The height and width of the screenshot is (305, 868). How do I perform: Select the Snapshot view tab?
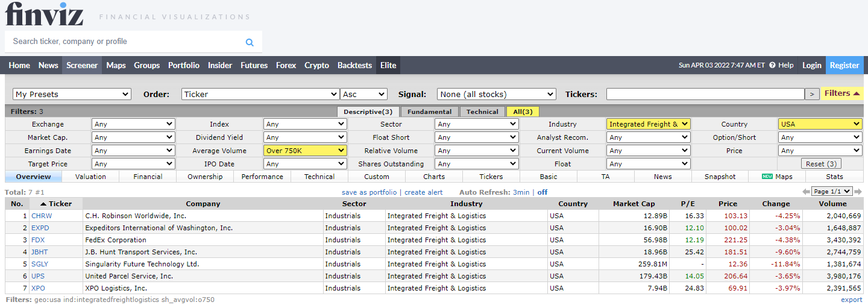(x=720, y=177)
